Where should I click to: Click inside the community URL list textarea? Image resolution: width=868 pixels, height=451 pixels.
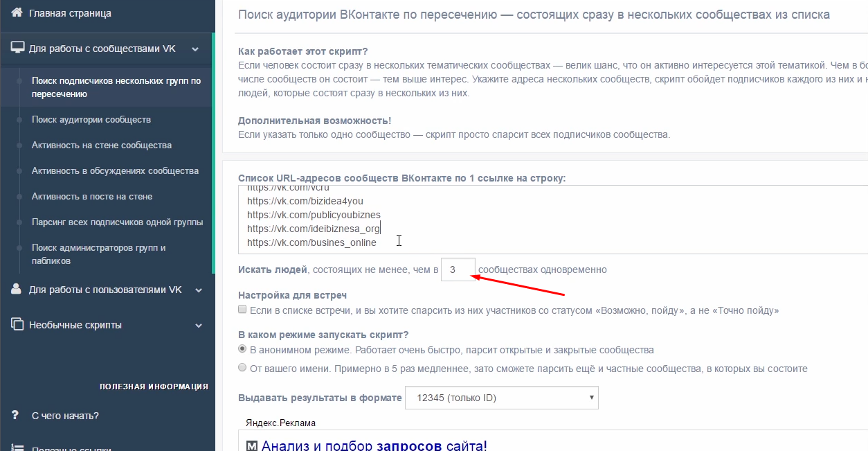point(553,220)
